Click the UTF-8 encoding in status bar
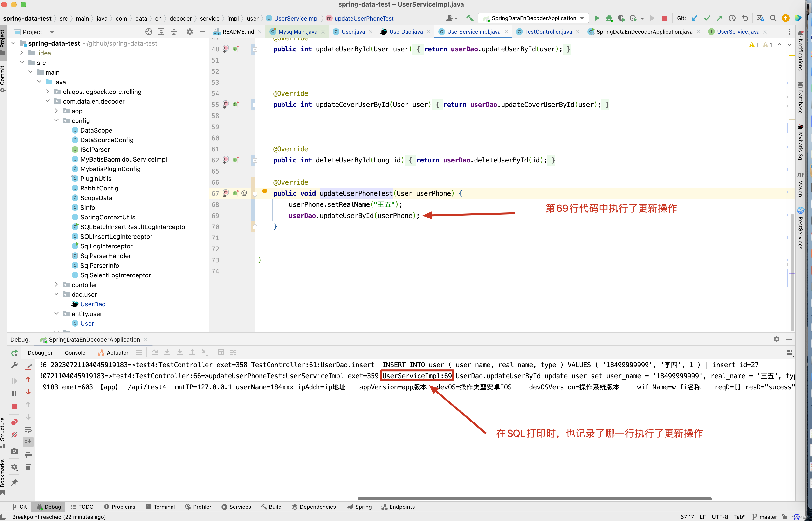This screenshot has width=812, height=521. (x=720, y=517)
